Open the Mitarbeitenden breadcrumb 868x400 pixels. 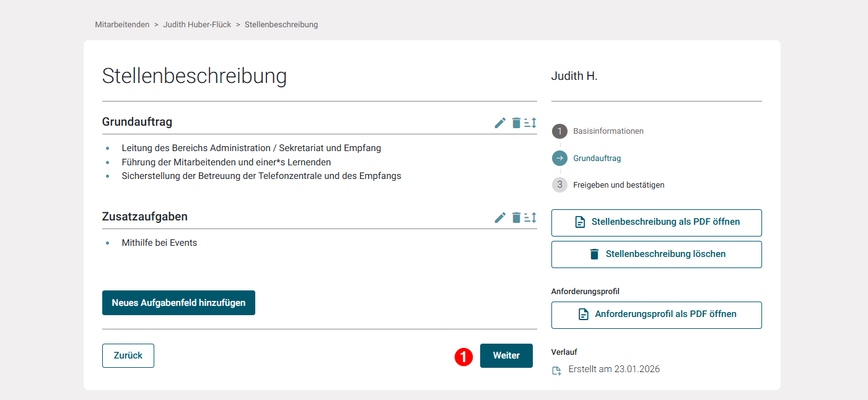click(x=122, y=24)
